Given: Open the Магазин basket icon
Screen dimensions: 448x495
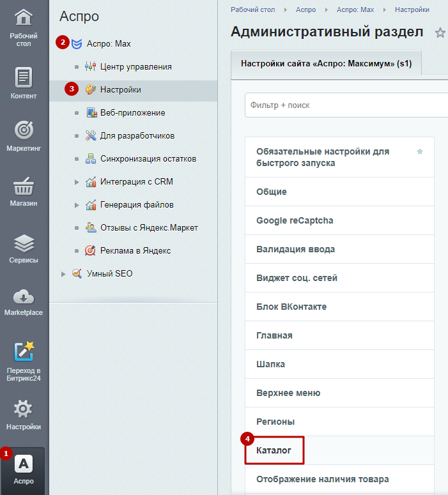Looking at the screenshot, I should [24, 186].
